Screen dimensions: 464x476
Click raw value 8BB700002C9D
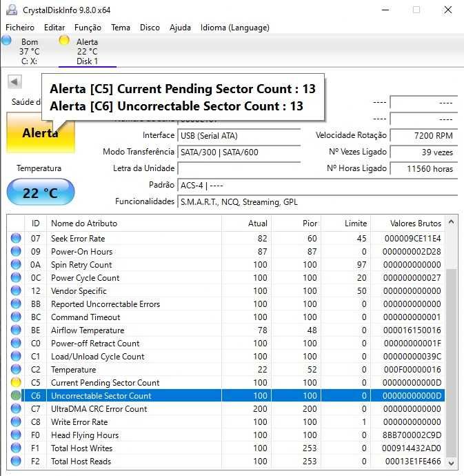coord(412,435)
